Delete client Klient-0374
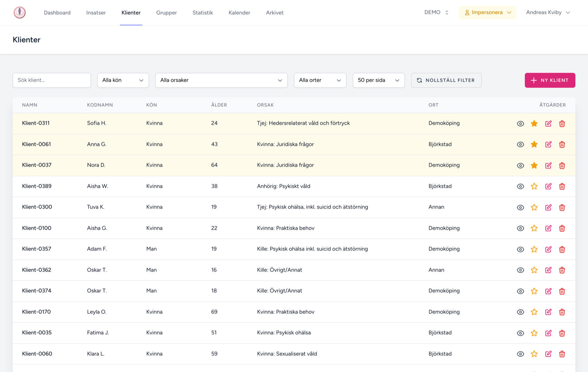The image size is (588, 372). (562, 291)
